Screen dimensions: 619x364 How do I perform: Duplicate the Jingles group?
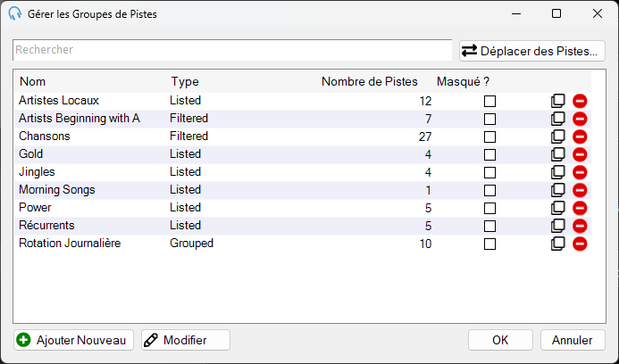click(x=557, y=172)
